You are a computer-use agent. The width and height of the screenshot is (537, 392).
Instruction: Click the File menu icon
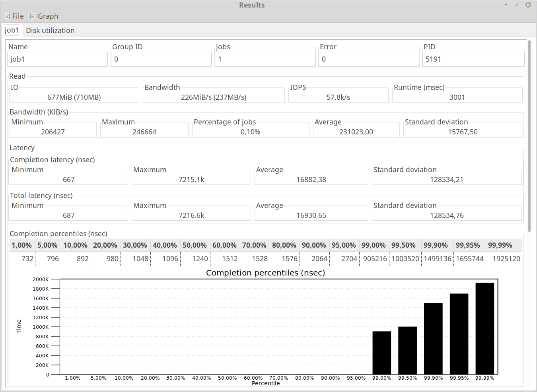(x=7, y=16)
